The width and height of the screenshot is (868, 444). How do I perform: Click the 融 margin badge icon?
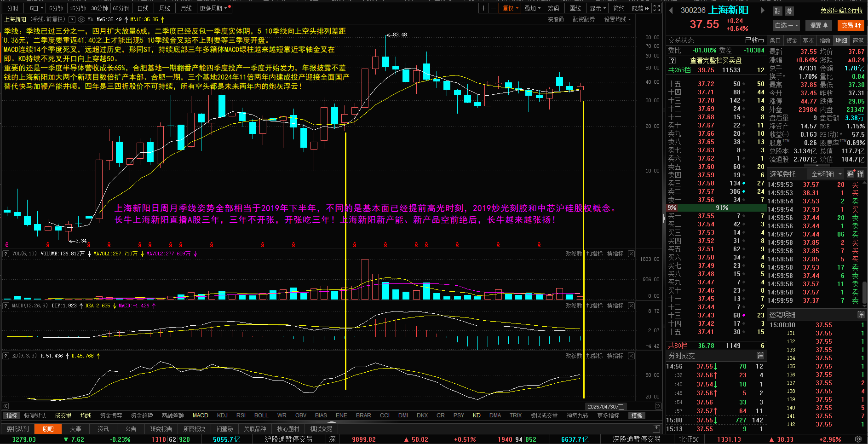click(778, 11)
